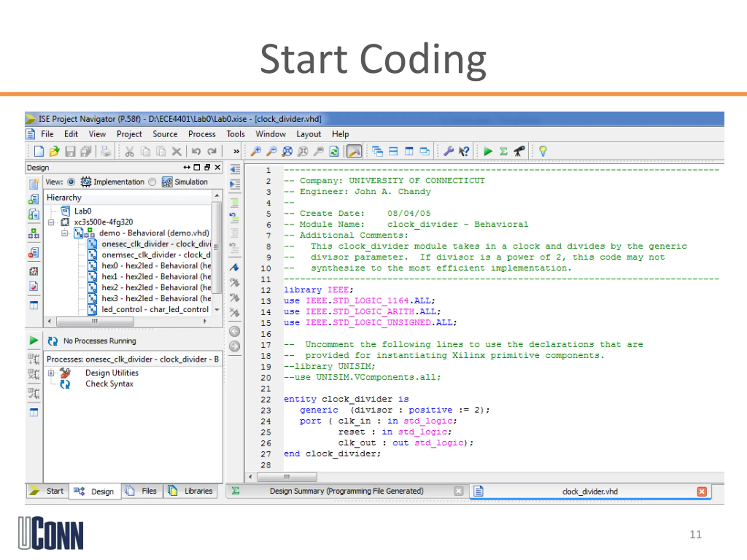747x560 pixels.
Task: Click the Zoom to full view icon
Action: pyautogui.click(x=287, y=151)
